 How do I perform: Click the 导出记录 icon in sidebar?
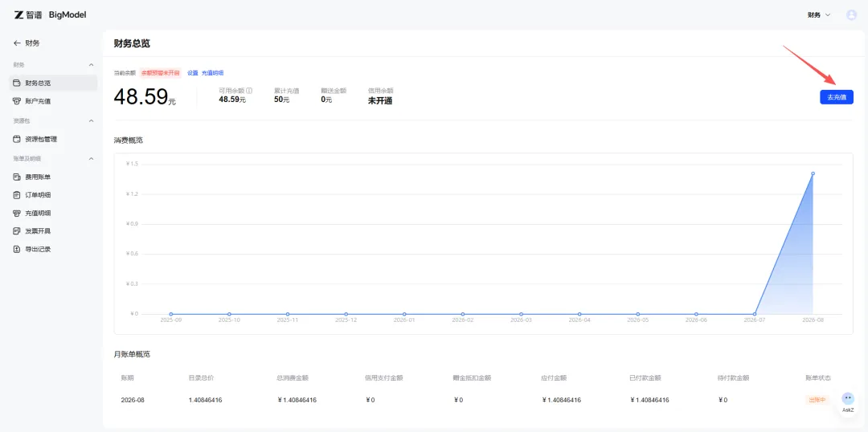[x=17, y=250]
